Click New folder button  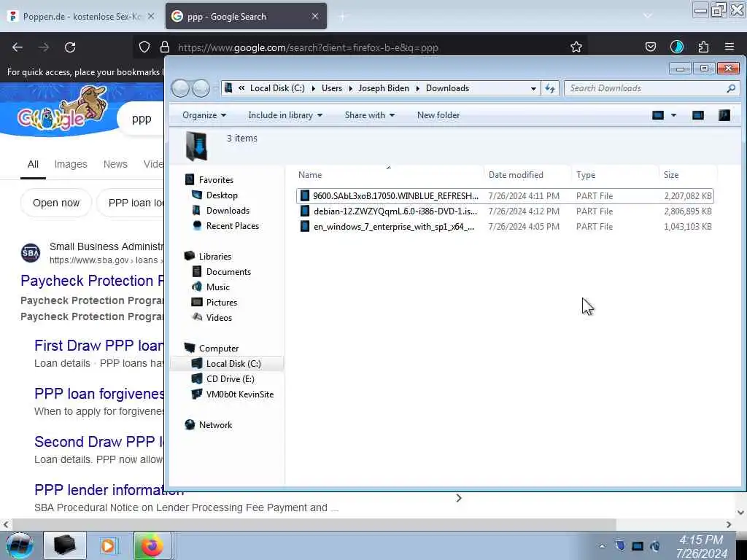[438, 115]
